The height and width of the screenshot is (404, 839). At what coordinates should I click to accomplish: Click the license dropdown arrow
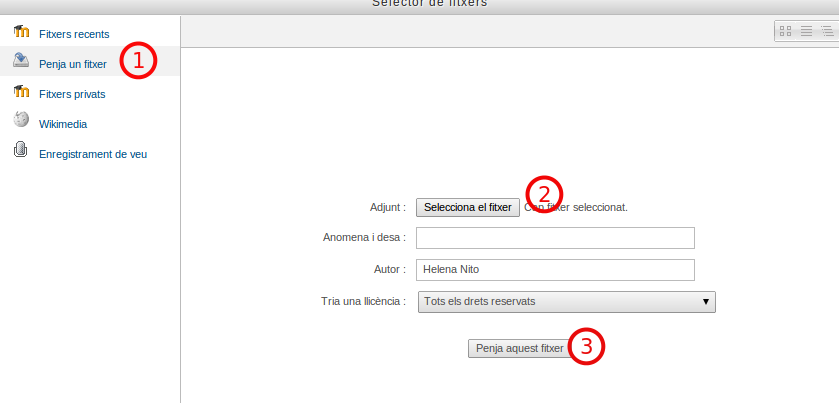point(705,301)
